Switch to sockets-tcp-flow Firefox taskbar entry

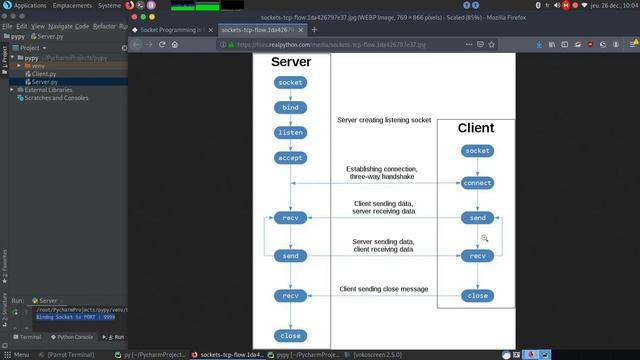(228, 355)
